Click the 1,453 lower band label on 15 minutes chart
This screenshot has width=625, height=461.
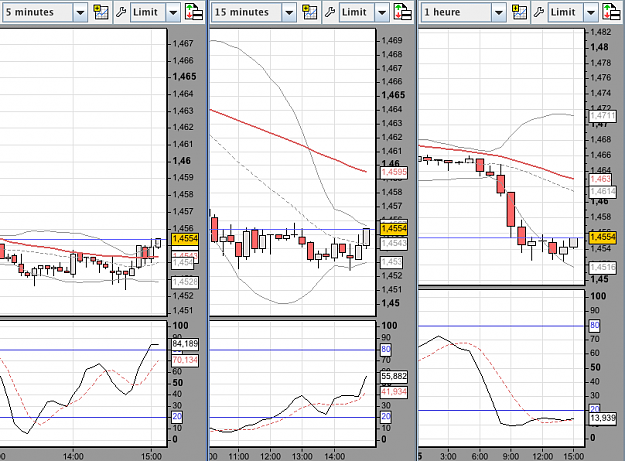coord(391,262)
